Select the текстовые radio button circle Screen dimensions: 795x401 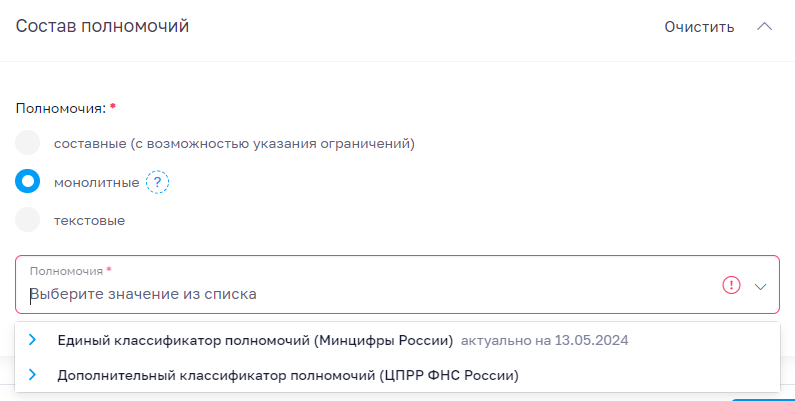[27, 220]
